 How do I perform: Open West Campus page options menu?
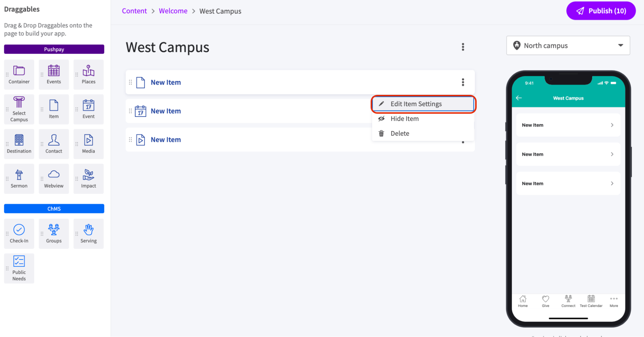(x=463, y=47)
